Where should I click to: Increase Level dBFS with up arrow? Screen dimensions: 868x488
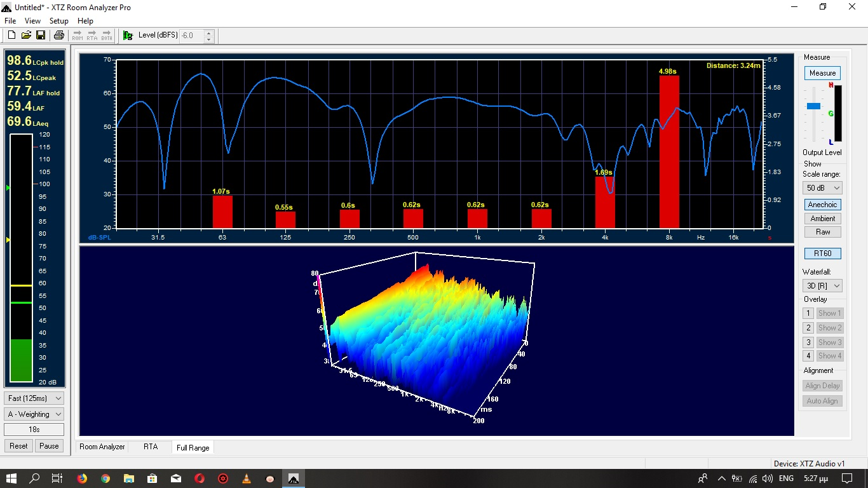click(x=208, y=32)
